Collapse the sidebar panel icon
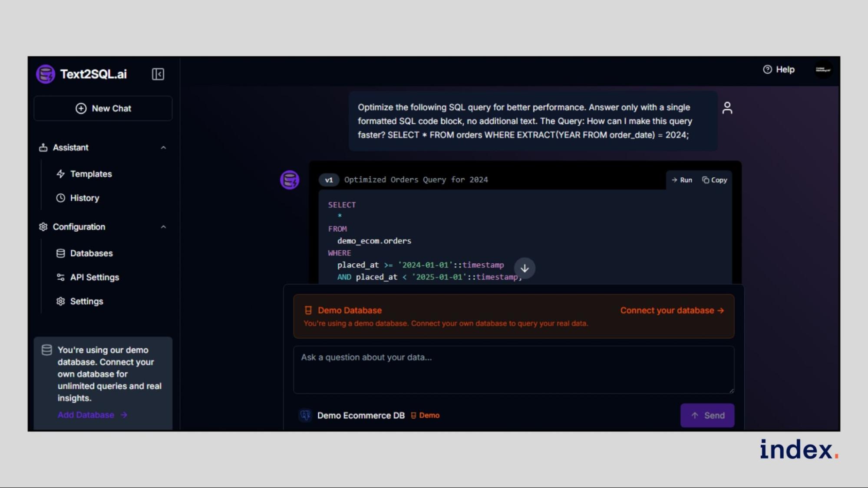Viewport: 868px width, 488px height. tap(158, 74)
